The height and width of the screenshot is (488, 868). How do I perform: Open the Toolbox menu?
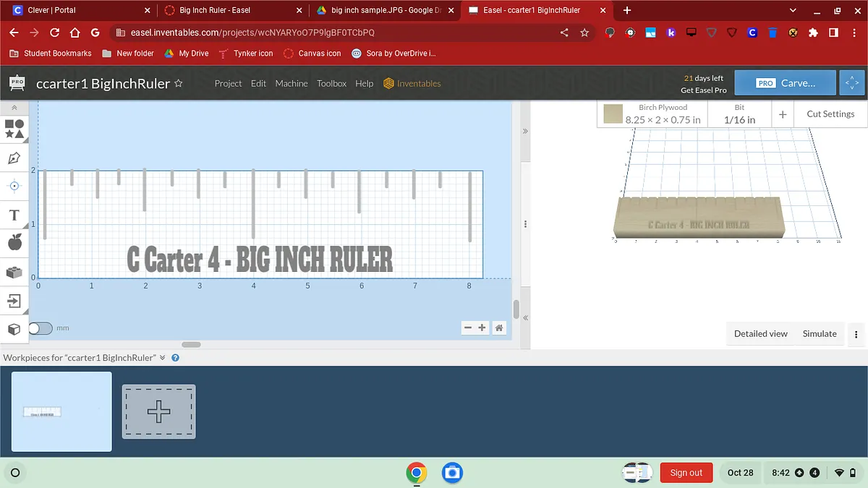tap(331, 84)
